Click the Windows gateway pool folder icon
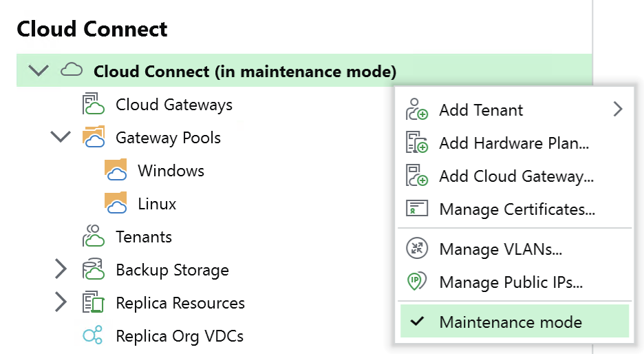 point(116,170)
